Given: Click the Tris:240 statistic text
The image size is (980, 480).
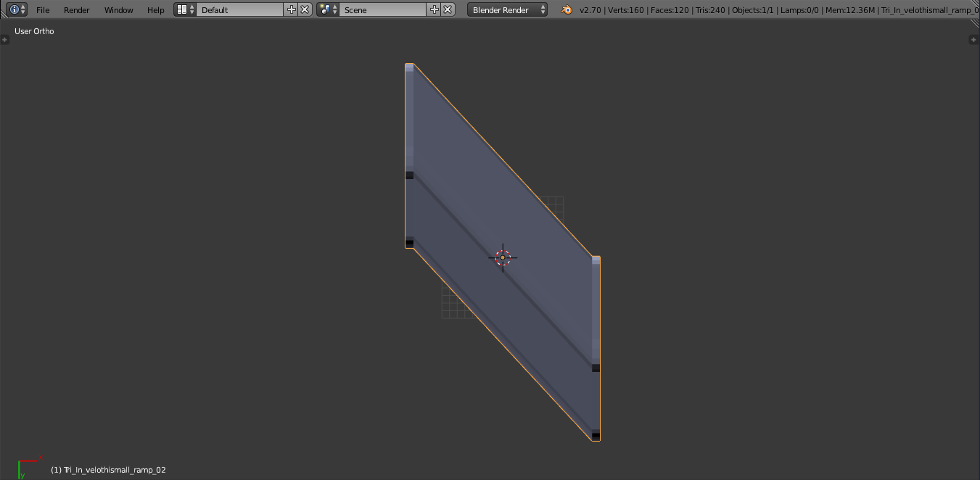Looking at the screenshot, I should coord(709,10).
